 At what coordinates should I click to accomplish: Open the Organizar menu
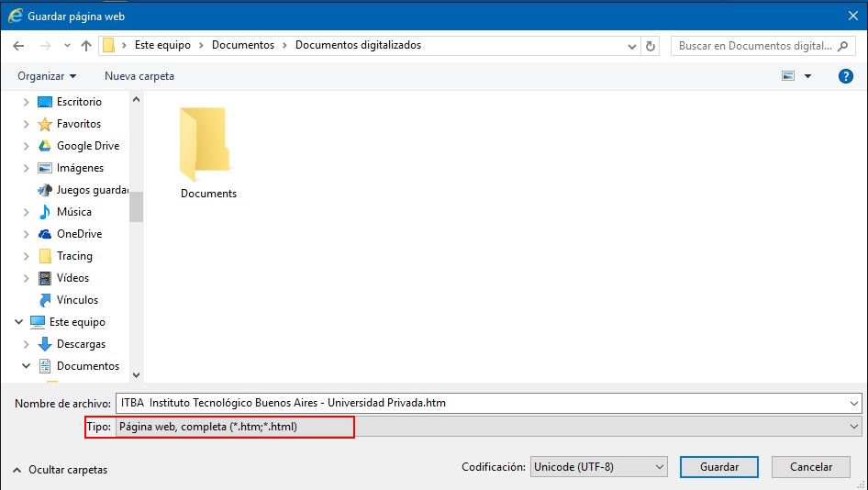47,76
